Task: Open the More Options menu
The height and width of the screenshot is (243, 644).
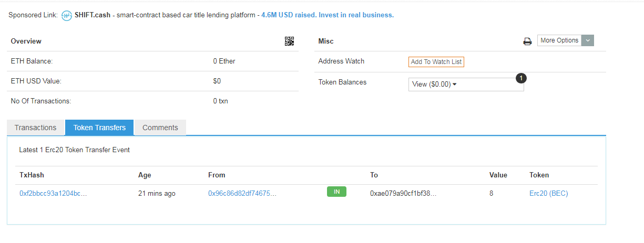Action: (x=559, y=40)
